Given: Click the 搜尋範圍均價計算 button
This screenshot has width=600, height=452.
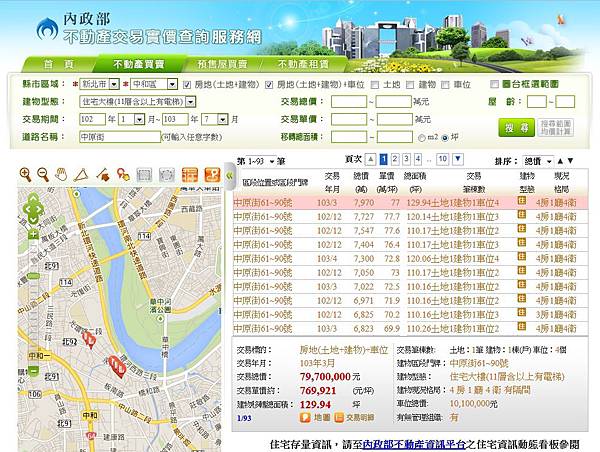Looking at the screenshot, I should (556, 127).
